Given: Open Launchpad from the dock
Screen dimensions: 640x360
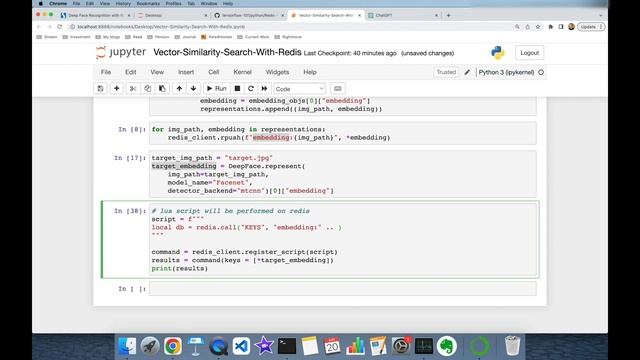Looking at the screenshot, I should tap(150, 346).
